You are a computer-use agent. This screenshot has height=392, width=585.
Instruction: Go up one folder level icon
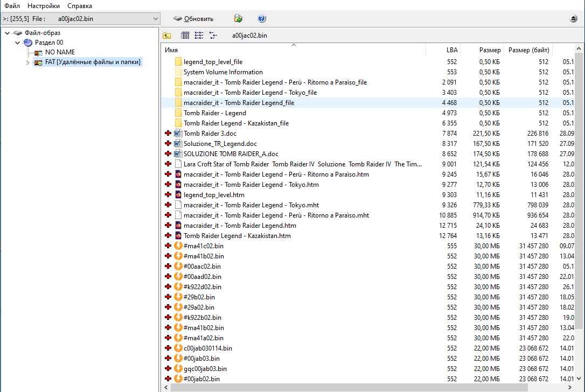click(x=167, y=36)
